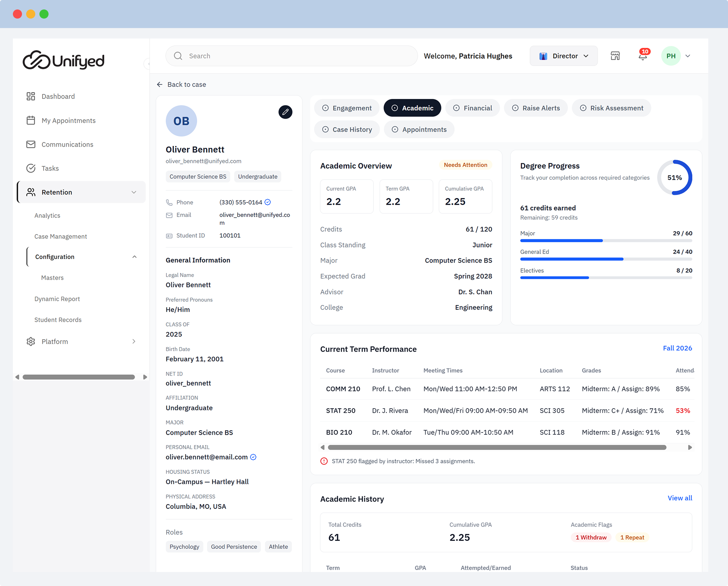Open the Director role dropdown

coord(563,56)
